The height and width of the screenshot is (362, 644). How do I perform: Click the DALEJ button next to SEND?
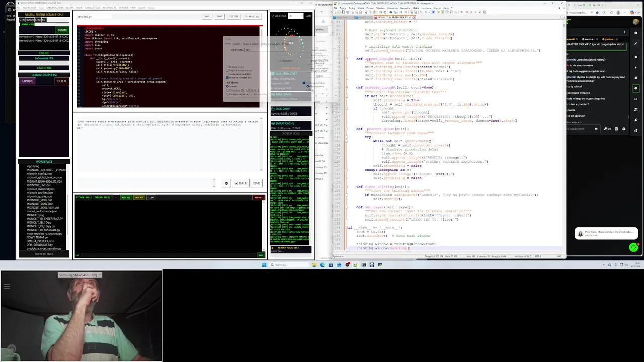coord(240,183)
